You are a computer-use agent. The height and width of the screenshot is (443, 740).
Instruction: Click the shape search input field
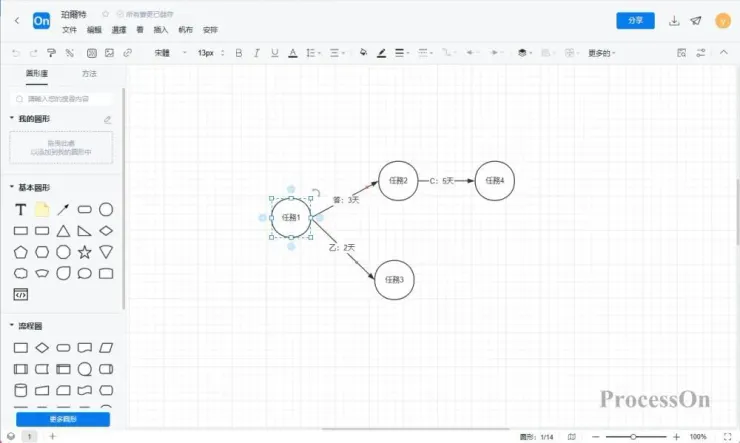coord(61,99)
